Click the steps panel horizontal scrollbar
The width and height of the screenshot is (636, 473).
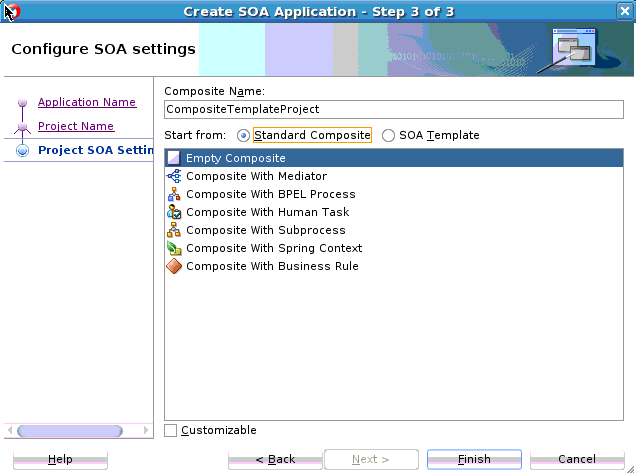70,431
